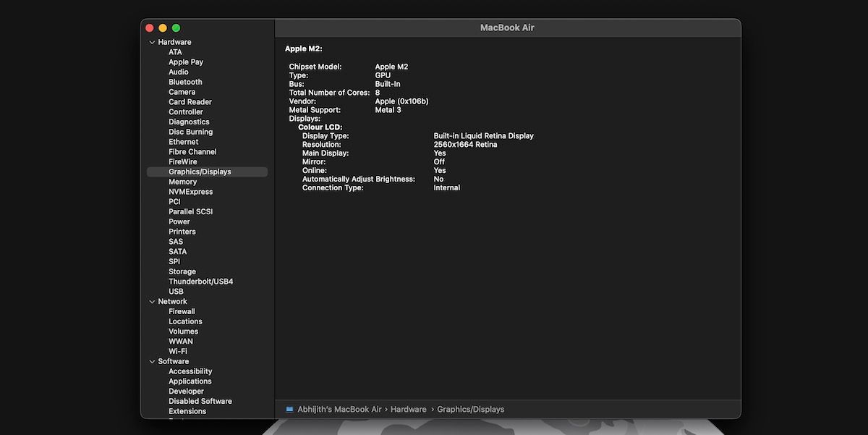
Task: Select Camera under Hardware
Action: tap(182, 91)
